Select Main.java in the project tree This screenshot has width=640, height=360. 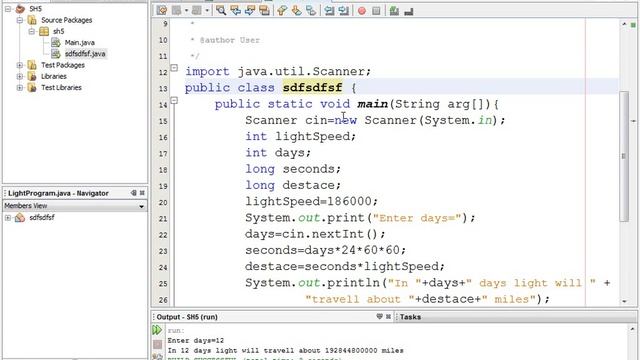coord(80,42)
